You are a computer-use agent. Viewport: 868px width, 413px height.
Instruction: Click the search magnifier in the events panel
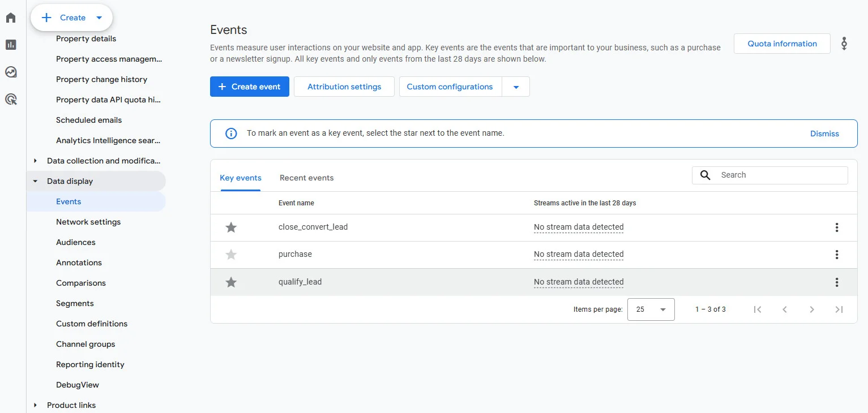pyautogui.click(x=704, y=175)
